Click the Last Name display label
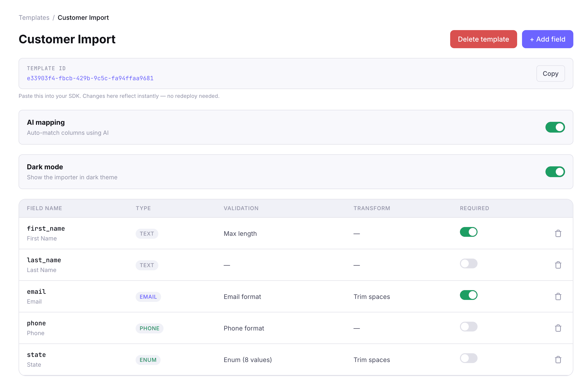The width and height of the screenshot is (588, 387). tap(42, 270)
